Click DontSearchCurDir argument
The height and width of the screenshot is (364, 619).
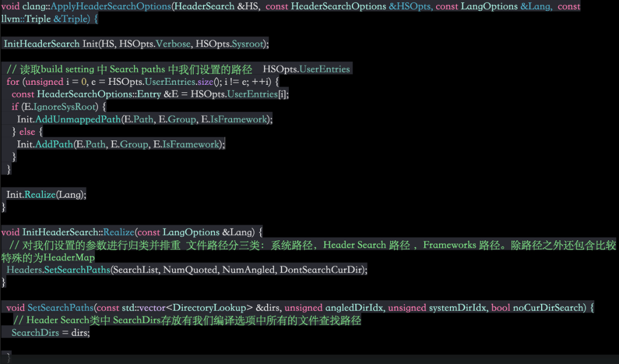coord(320,270)
